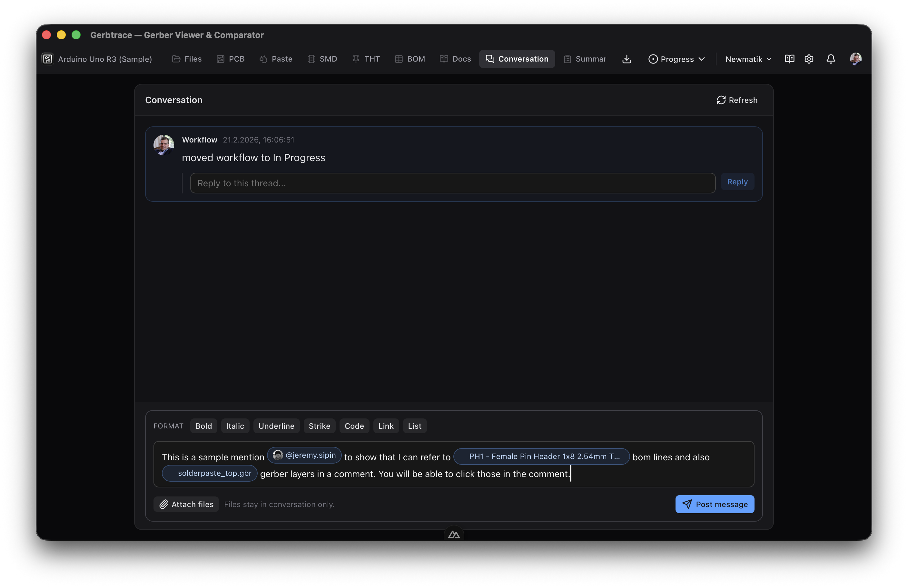
Task: Open settings via gear icon
Action: pyautogui.click(x=809, y=59)
